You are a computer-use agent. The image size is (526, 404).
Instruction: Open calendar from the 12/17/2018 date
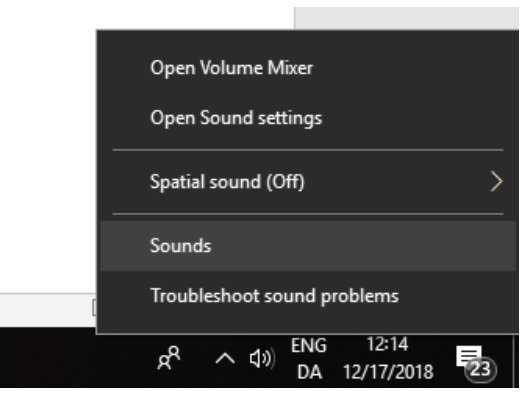[x=388, y=372]
